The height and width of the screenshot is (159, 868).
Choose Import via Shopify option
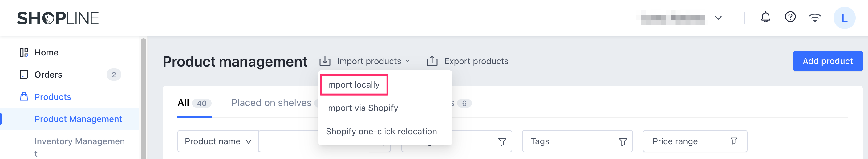coord(362,108)
